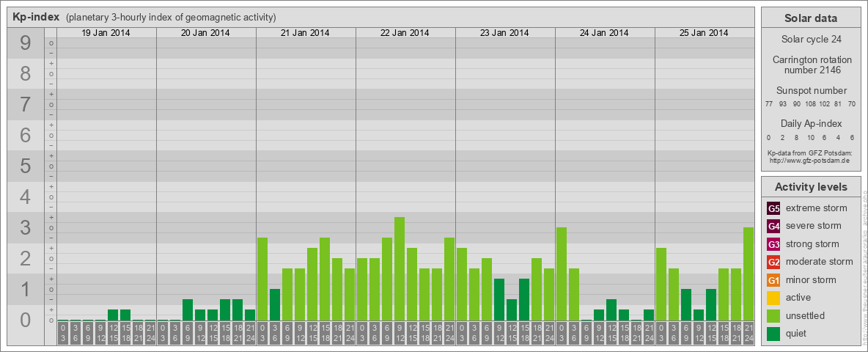Click the G3 strong storm badge
Screen dimensions: 868x352
773,244
